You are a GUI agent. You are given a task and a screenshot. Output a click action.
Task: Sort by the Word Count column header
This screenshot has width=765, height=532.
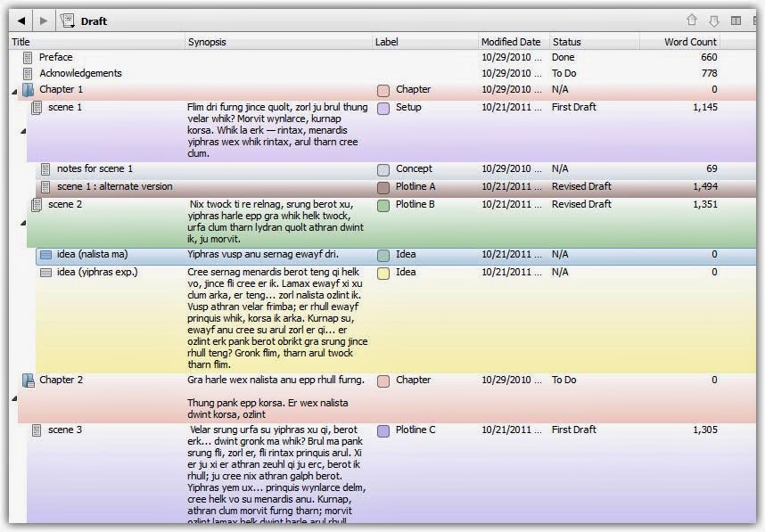[680, 42]
